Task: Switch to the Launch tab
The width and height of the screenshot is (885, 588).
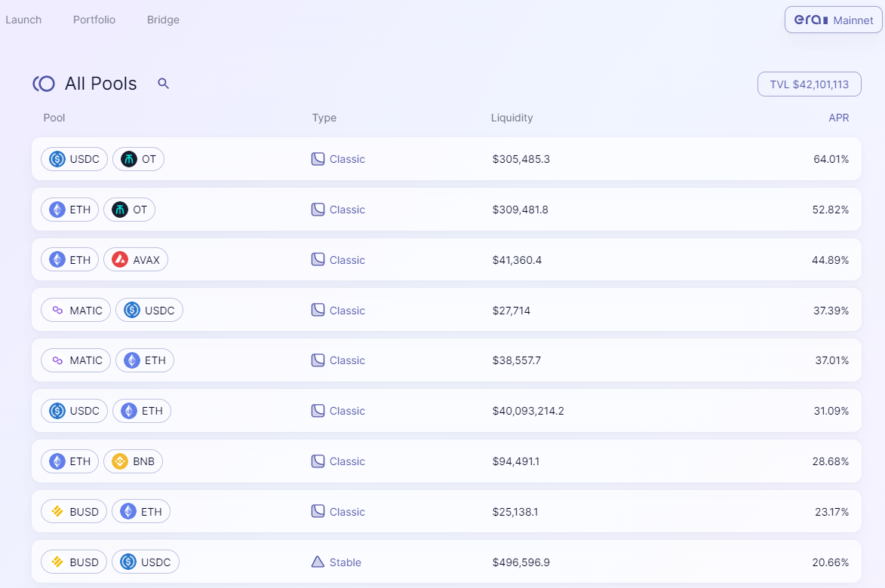Action: tap(23, 20)
